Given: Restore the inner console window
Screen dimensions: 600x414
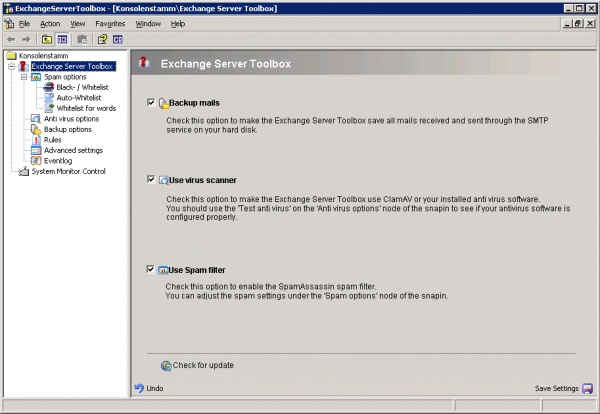Looking at the screenshot, I should [x=579, y=24].
